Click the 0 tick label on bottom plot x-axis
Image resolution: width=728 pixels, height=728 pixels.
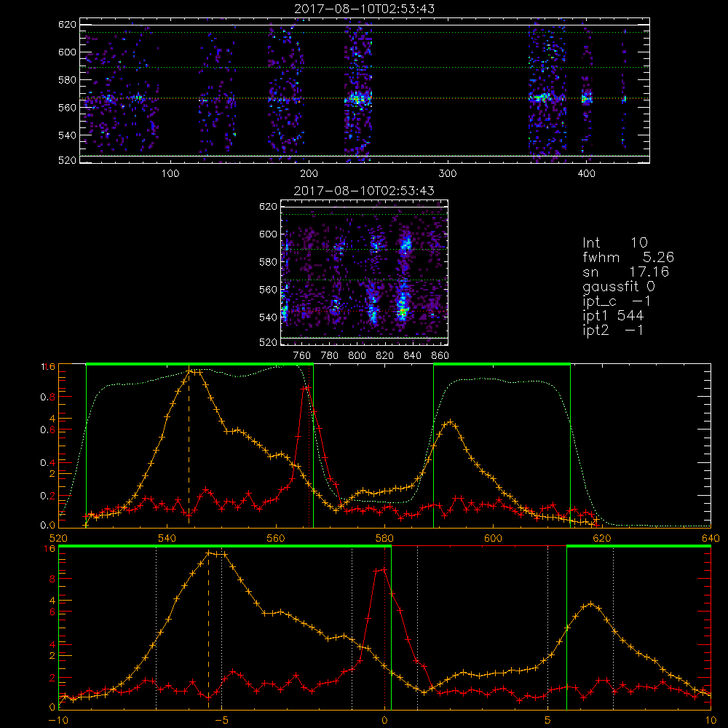tap(384, 721)
